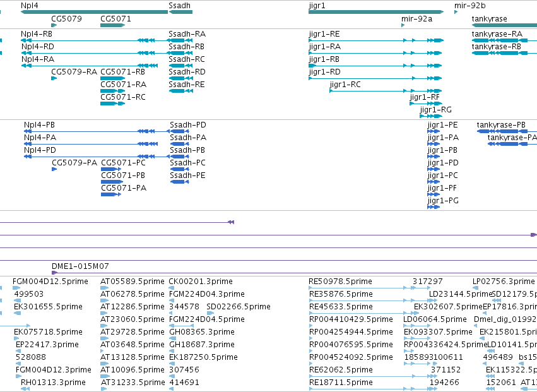Image resolution: width=537 pixels, height=392 pixels.
Task: Select the Ssadh gene label
Action: 179,6
